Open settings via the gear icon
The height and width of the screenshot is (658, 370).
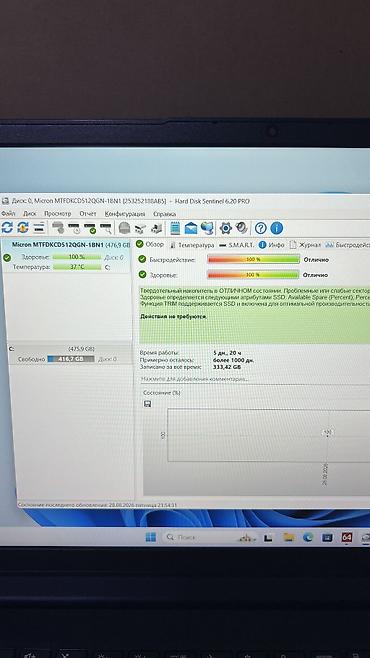[226, 228]
